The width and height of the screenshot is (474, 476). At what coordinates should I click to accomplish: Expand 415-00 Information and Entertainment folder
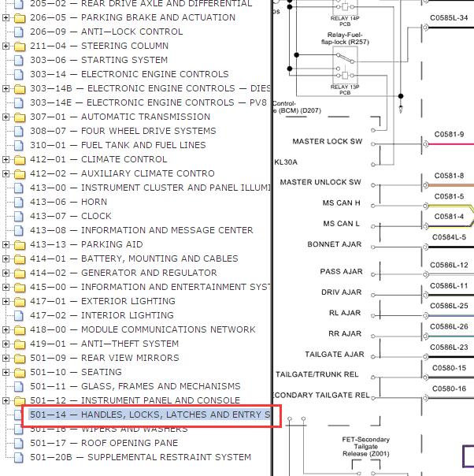pyautogui.click(x=6, y=287)
